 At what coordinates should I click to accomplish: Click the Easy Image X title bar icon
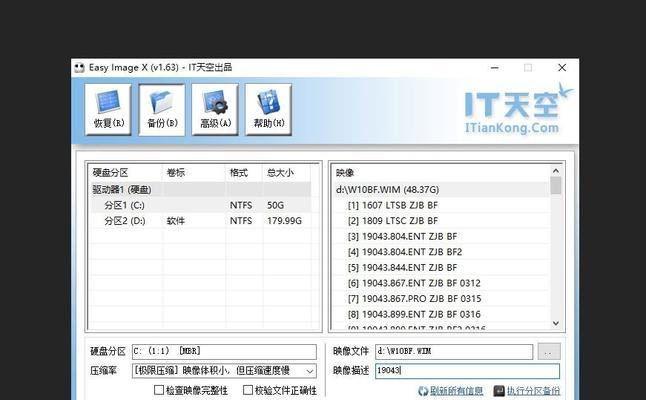(x=80, y=68)
